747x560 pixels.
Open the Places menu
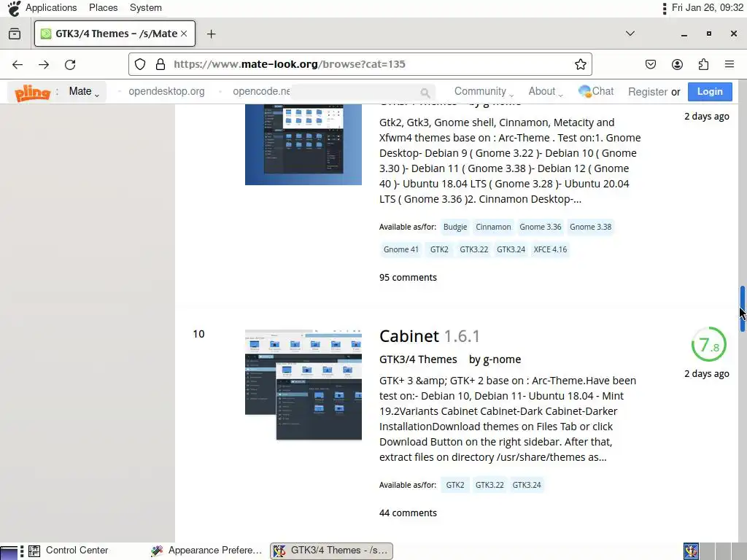click(103, 7)
